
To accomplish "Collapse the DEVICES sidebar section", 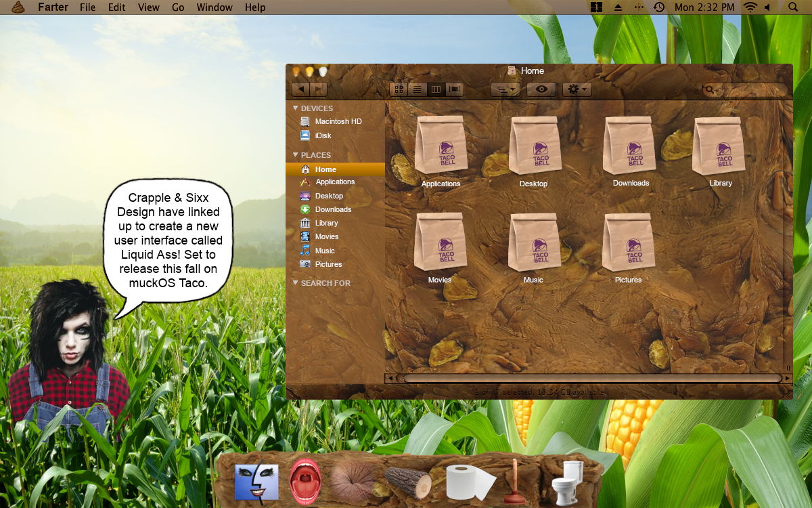I will point(296,108).
